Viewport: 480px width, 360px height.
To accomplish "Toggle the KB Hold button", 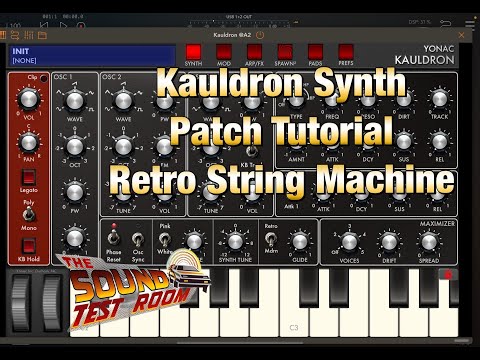I will click(x=29, y=246).
